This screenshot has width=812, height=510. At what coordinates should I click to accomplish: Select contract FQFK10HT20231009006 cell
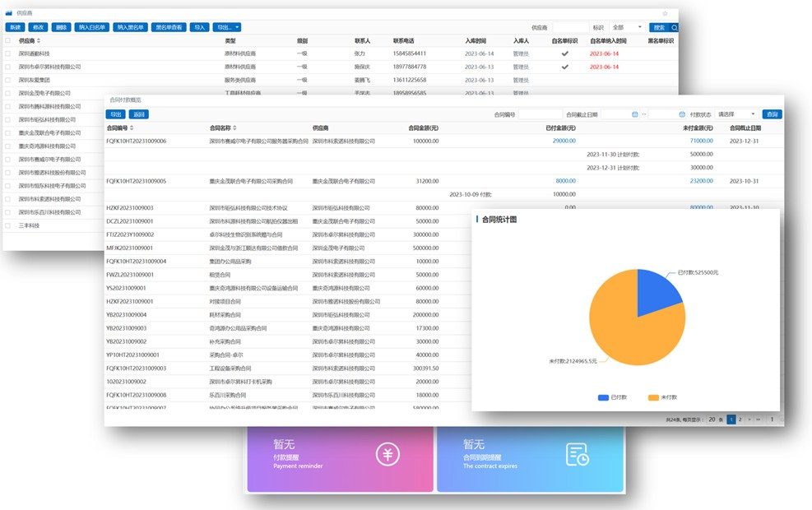(x=137, y=141)
